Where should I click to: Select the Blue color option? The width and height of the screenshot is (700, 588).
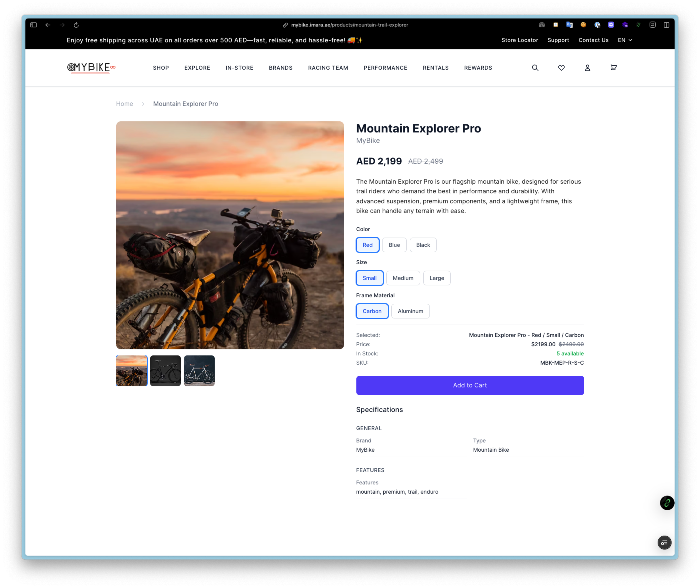(394, 245)
